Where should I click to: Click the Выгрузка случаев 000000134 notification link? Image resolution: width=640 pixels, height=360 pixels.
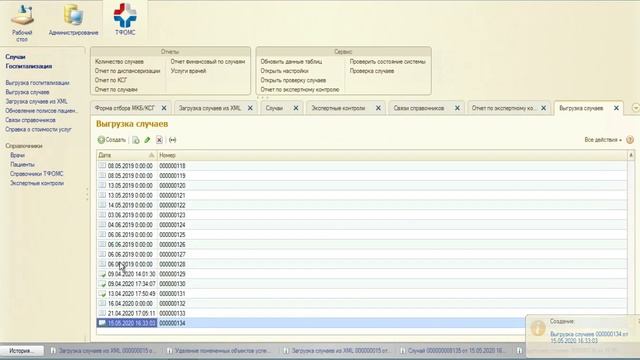[589, 337]
